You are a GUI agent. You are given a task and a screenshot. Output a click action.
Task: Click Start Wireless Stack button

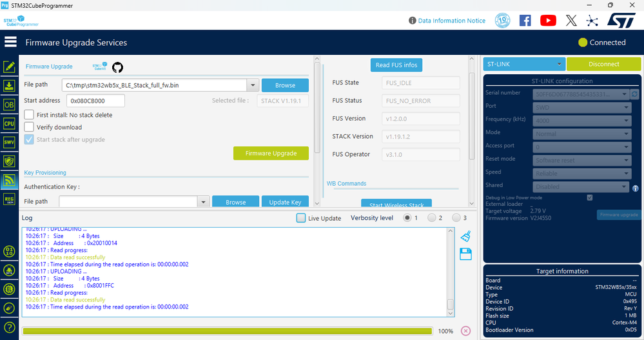(396, 203)
